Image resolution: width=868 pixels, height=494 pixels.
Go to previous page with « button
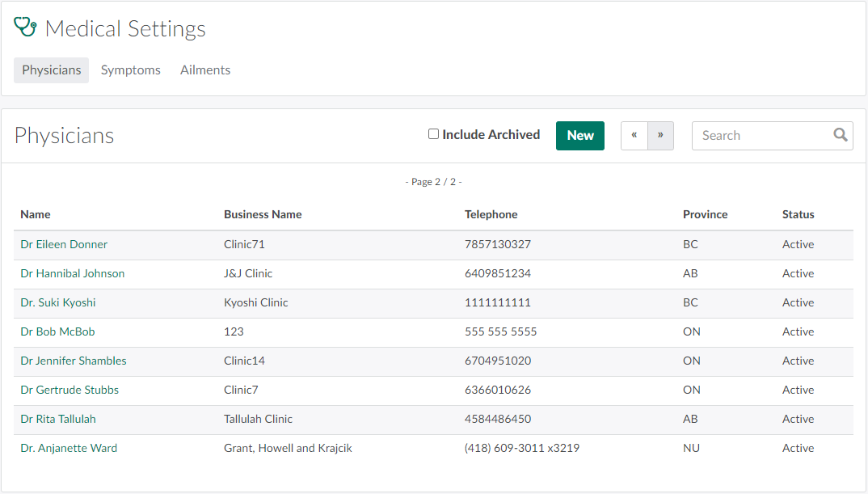coord(634,136)
